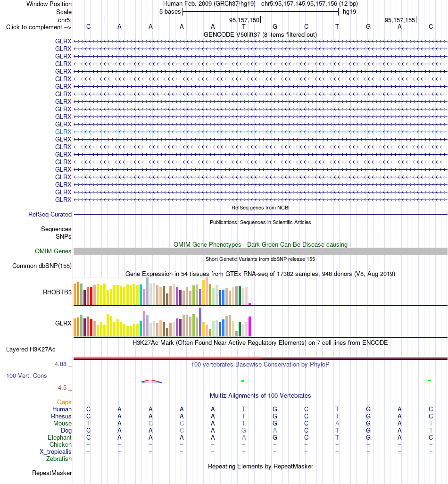Viewport: 448px width, 484px height.
Task: Select the highlighted light-blue GLRX transcript label
Action: 63,132
